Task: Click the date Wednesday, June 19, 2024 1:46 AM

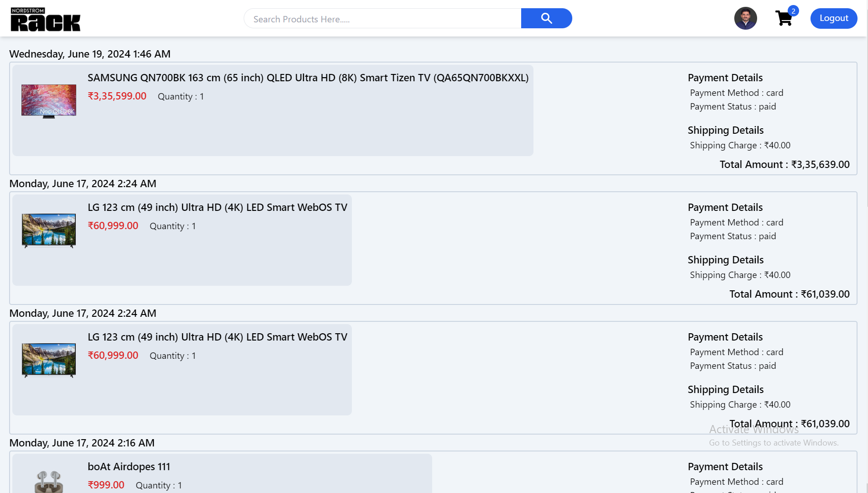Action: pos(90,54)
